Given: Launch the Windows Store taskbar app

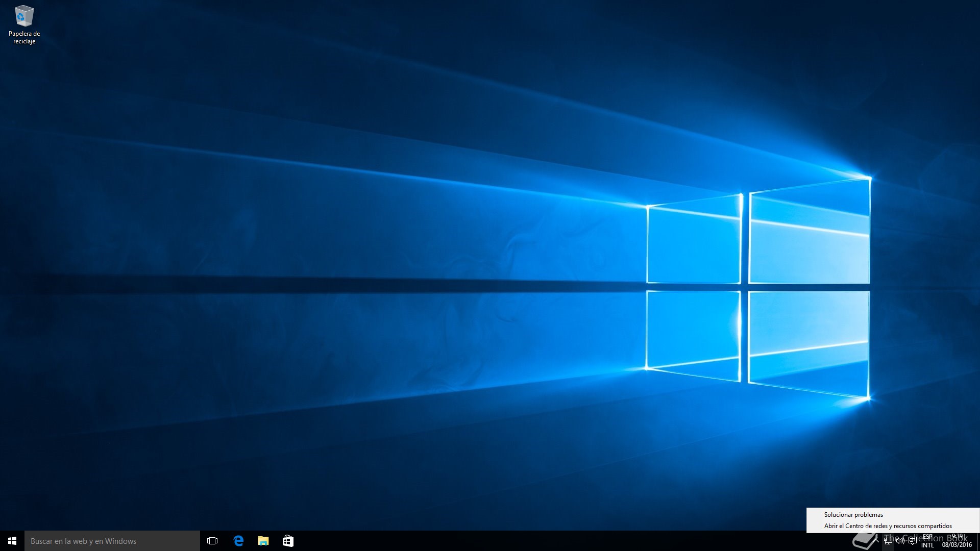Looking at the screenshot, I should click(288, 541).
